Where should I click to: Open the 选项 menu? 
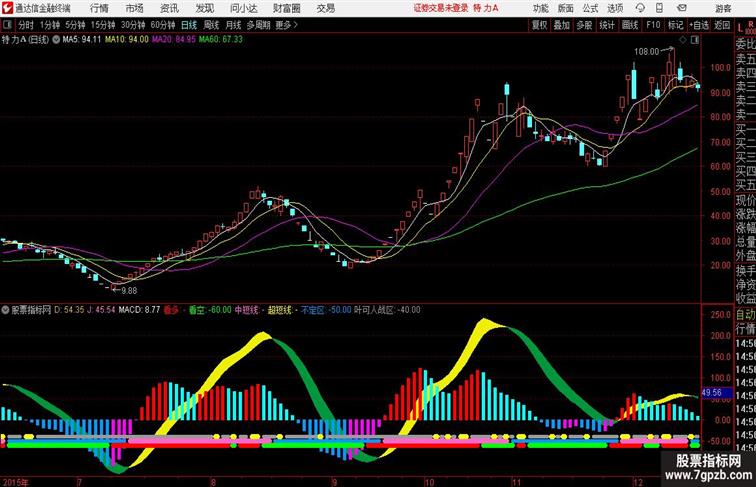(x=615, y=8)
